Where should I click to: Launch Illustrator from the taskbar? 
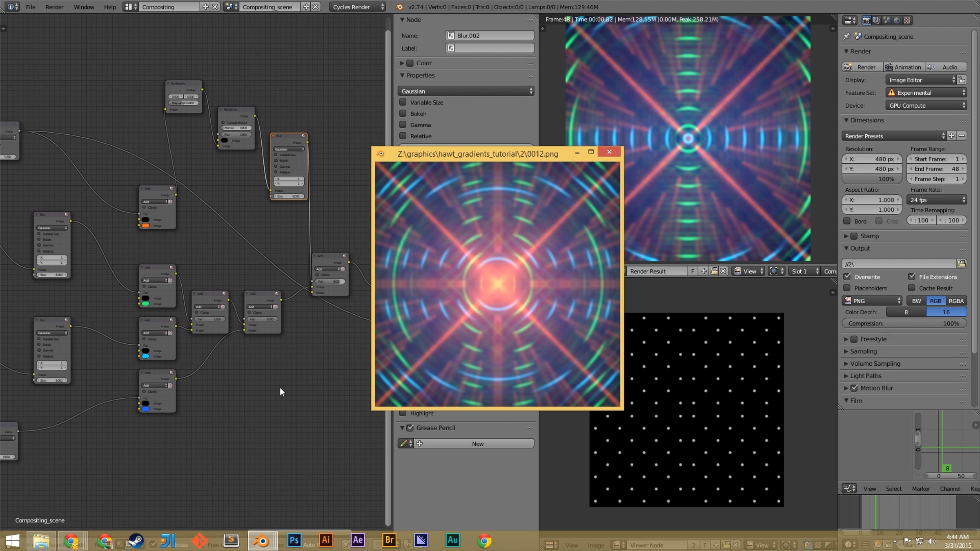[x=326, y=540]
